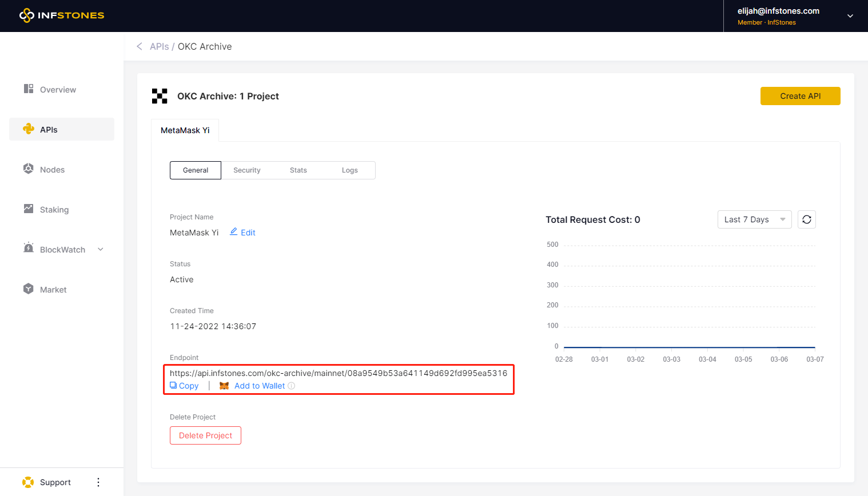Click the Member · InfStones label
Viewport: 868px width, 496px height.
[767, 22]
